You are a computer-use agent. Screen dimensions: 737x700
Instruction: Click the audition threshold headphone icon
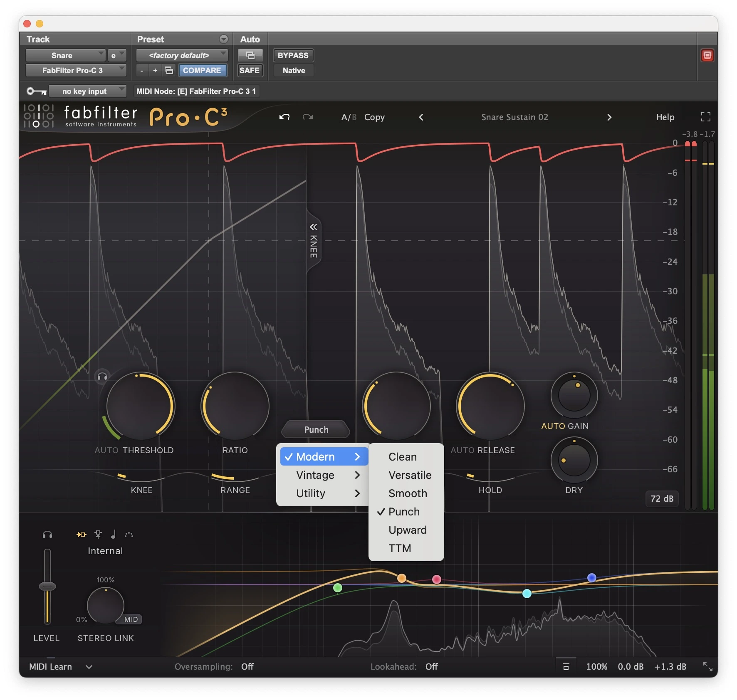[x=102, y=377]
